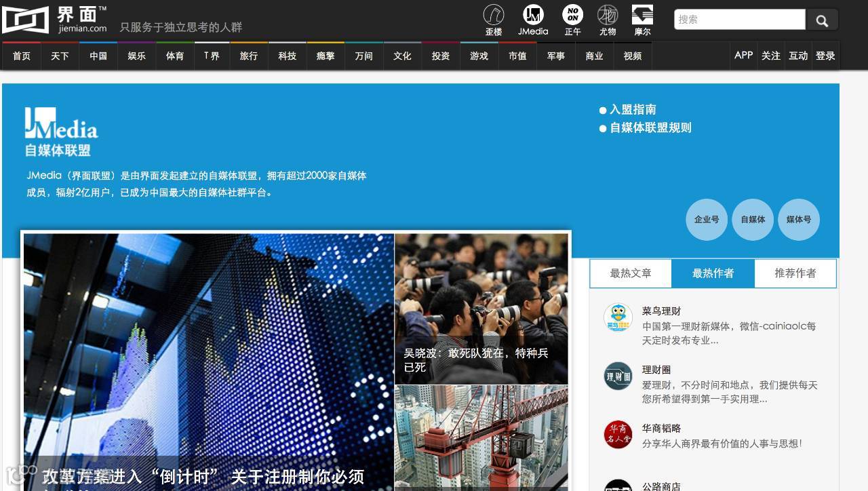Click the JMedia（界面联盟） intro paragraph

click(x=197, y=184)
